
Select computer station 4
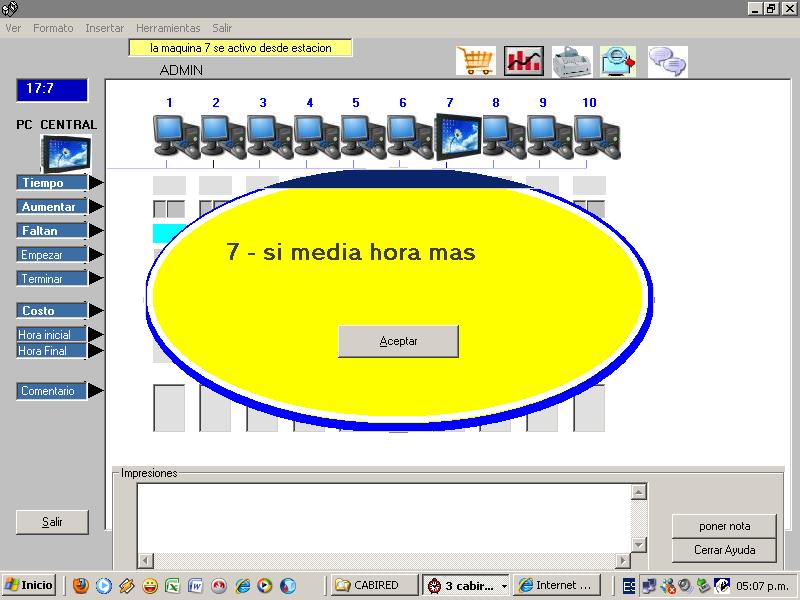(x=316, y=137)
